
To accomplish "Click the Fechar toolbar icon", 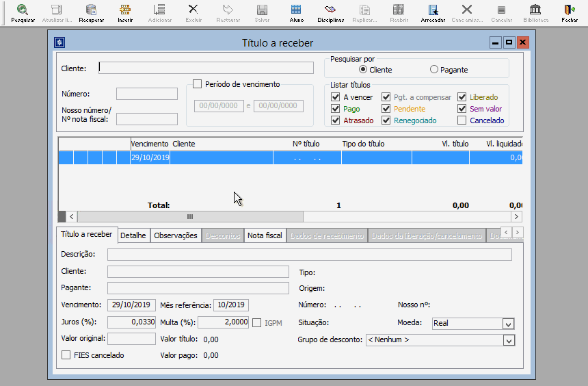I will [569, 12].
